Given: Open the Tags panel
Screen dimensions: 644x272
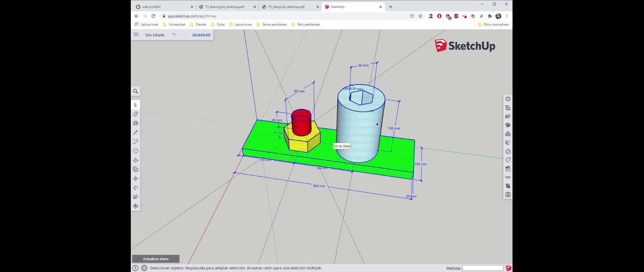Looking at the screenshot, I should [508, 160].
